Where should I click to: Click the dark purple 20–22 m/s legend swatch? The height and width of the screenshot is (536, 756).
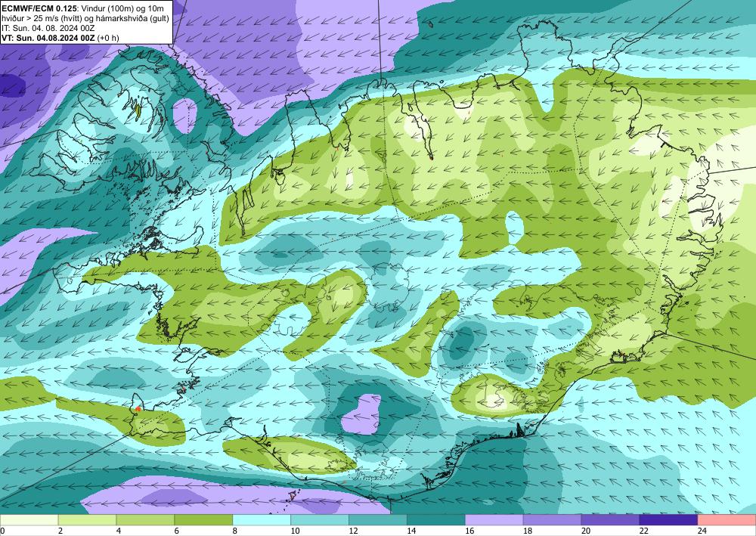coord(610,520)
